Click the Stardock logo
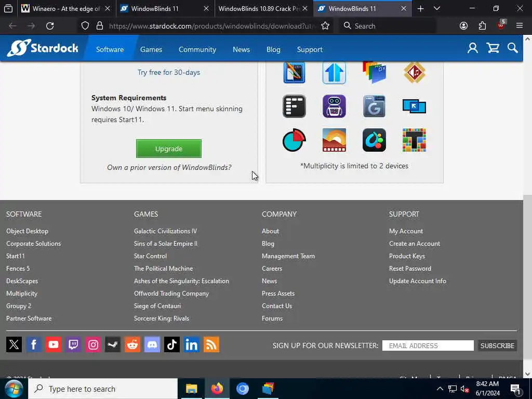 coord(43,48)
